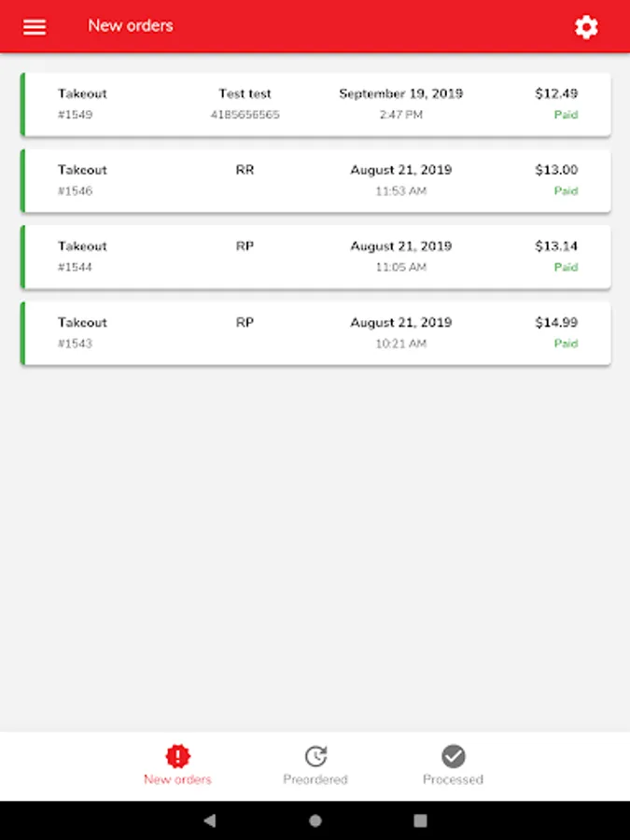Viewport: 630px width, 840px height.
Task: Open the navigation drawer menu
Action: coord(34,26)
